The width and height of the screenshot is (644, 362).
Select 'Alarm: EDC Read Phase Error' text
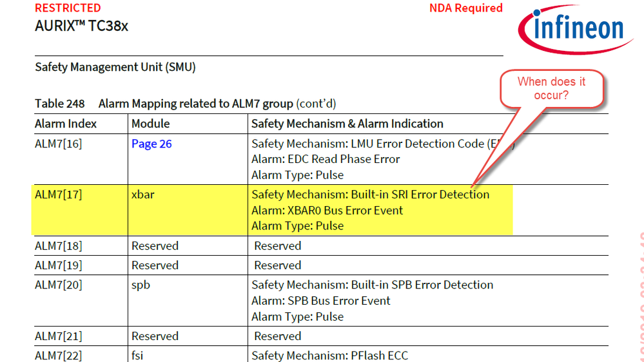[x=326, y=159]
